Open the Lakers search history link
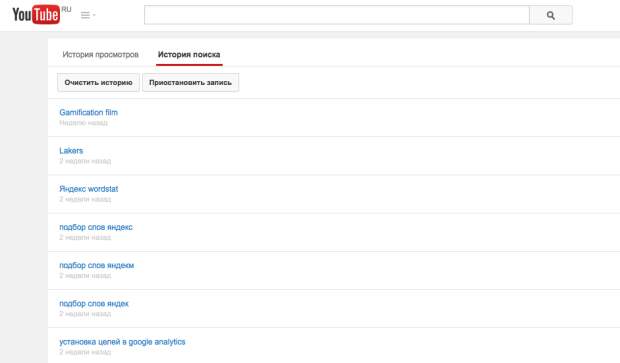 pos(71,151)
